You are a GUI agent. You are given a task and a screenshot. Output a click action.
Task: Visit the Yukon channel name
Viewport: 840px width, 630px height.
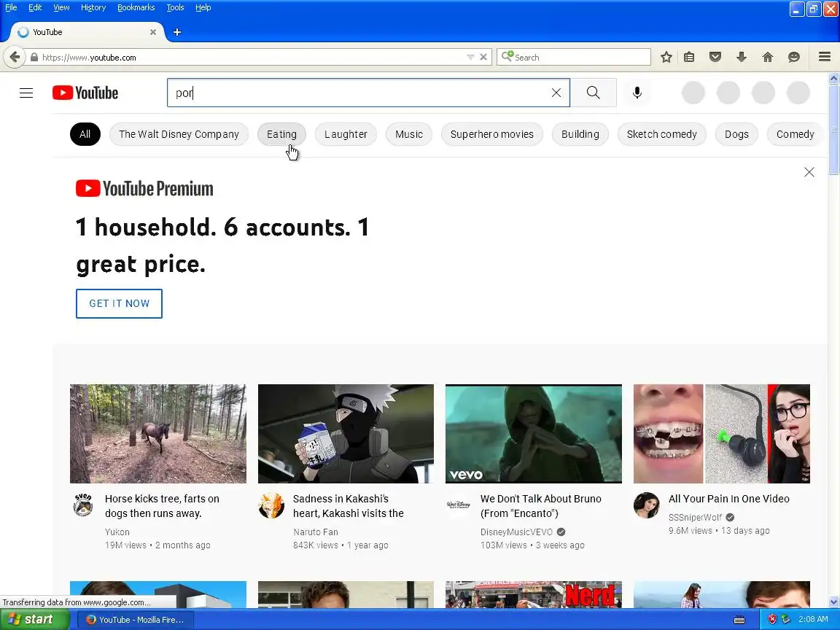(x=117, y=532)
